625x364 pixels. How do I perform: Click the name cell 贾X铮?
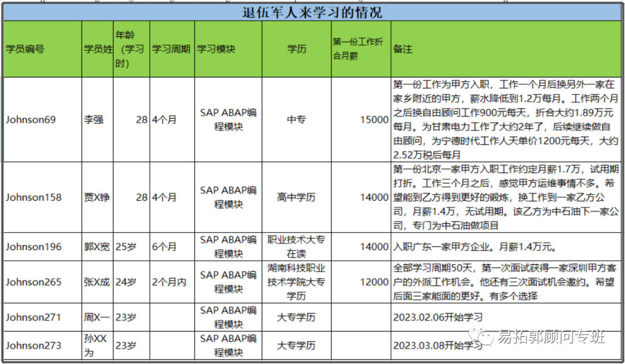pyautogui.click(x=98, y=197)
